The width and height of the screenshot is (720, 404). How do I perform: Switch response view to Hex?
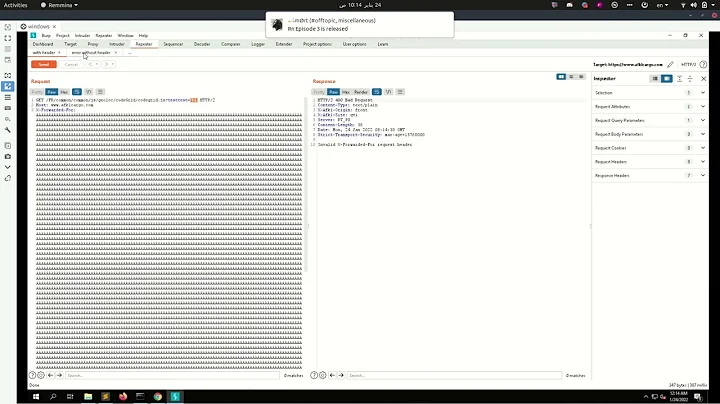(x=346, y=92)
